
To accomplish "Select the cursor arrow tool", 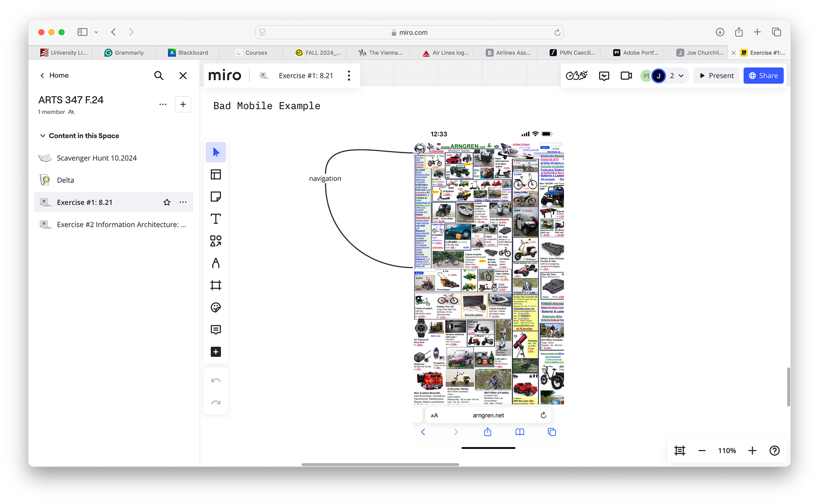I will click(x=216, y=152).
